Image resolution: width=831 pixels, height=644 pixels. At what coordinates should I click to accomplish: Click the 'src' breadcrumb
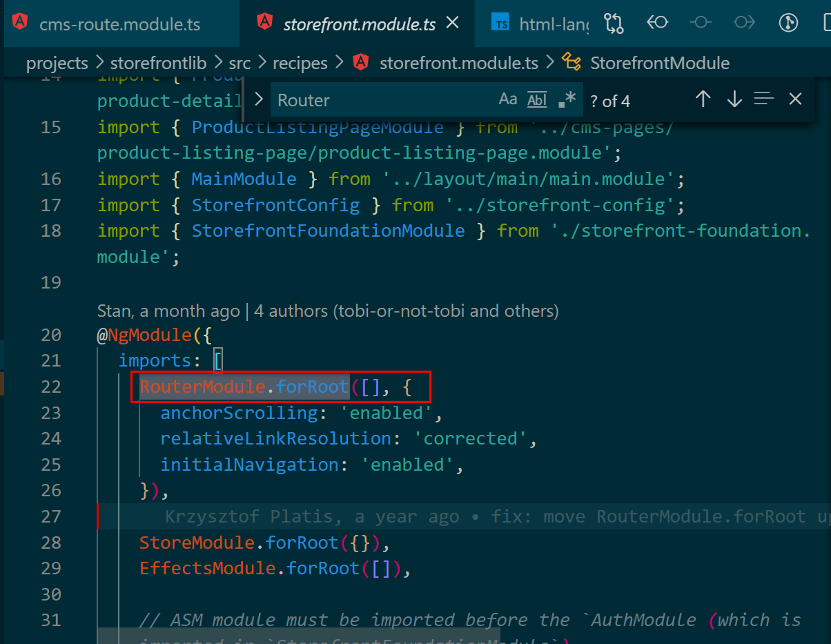pyautogui.click(x=240, y=64)
